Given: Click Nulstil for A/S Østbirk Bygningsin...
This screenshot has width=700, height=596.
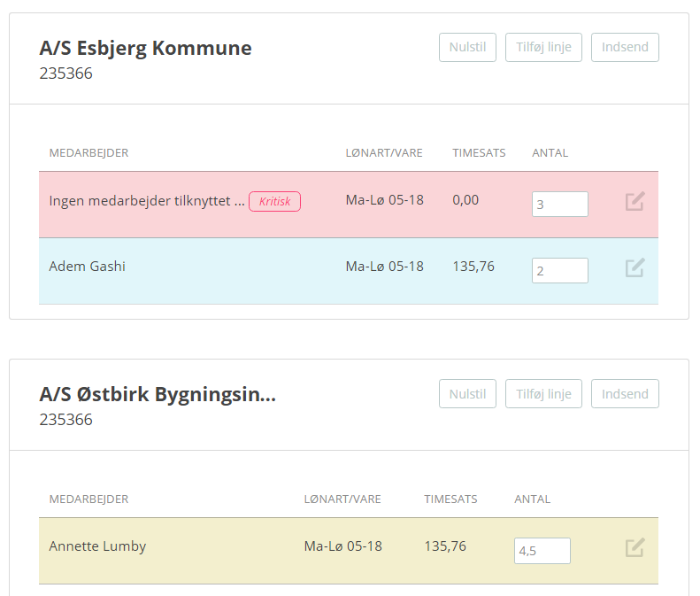Looking at the screenshot, I should pyautogui.click(x=467, y=393).
